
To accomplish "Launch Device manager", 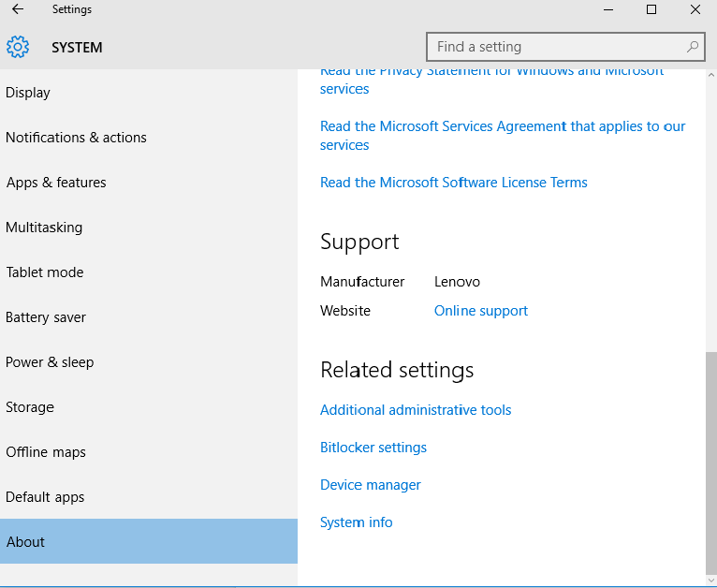I will [x=371, y=485].
